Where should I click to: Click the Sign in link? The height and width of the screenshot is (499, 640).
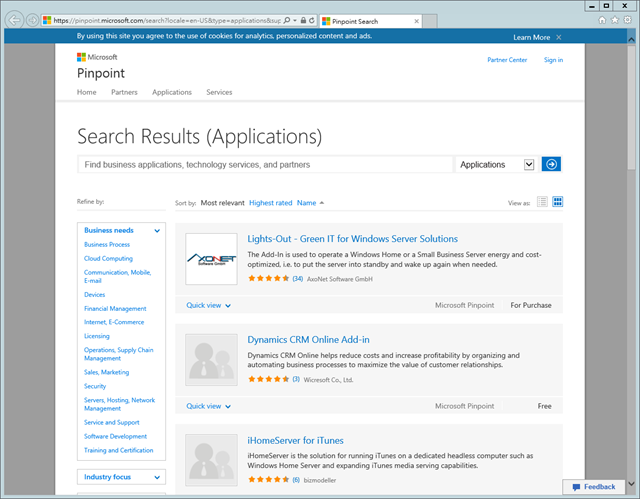(x=553, y=60)
